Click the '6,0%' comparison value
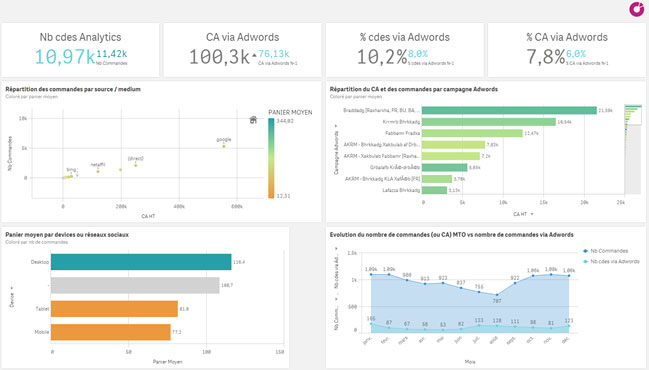Screen dimensions: 649x370 [x=576, y=54]
